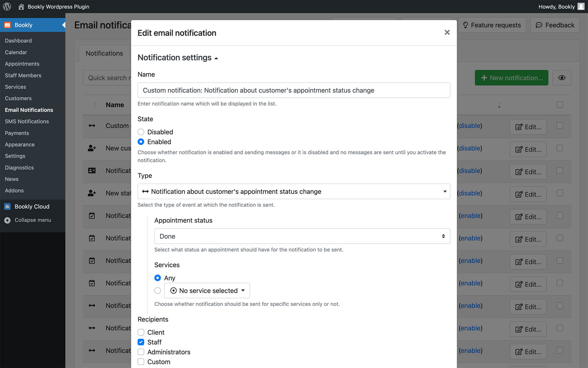Open Staff Members in the sidebar
This screenshot has width=588, height=368.
coord(23,75)
